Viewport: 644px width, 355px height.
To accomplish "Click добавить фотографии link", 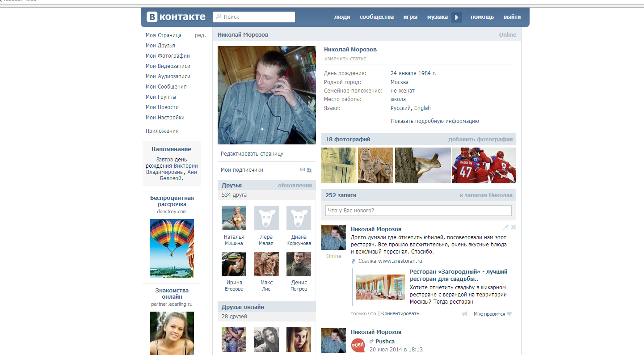I will tap(480, 139).
